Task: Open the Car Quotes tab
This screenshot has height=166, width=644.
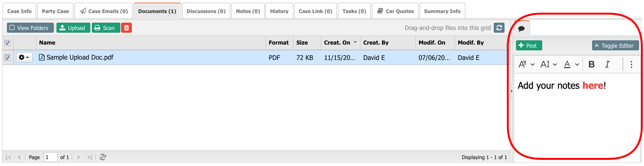Action: pos(395,11)
